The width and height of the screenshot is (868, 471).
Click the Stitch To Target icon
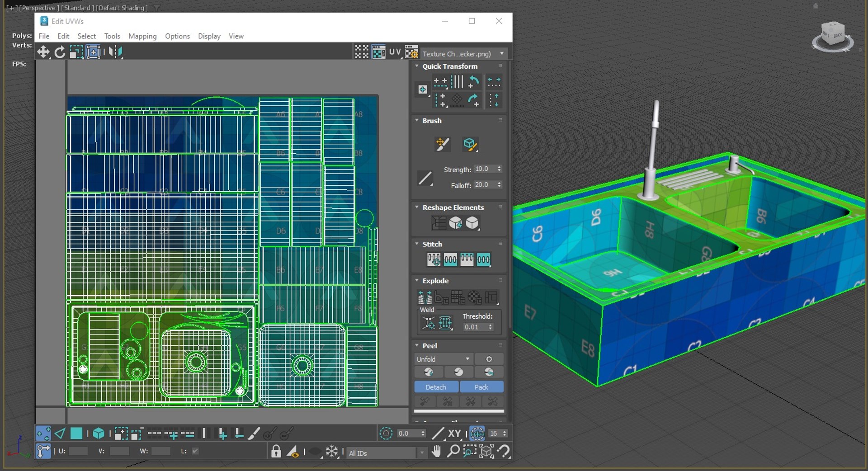point(434,259)
